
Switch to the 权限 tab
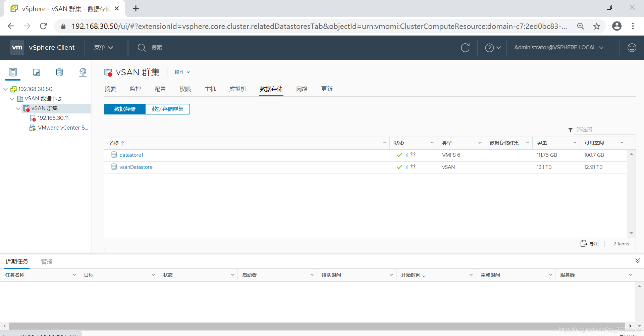pyautogui.click(x=185, y=89)
